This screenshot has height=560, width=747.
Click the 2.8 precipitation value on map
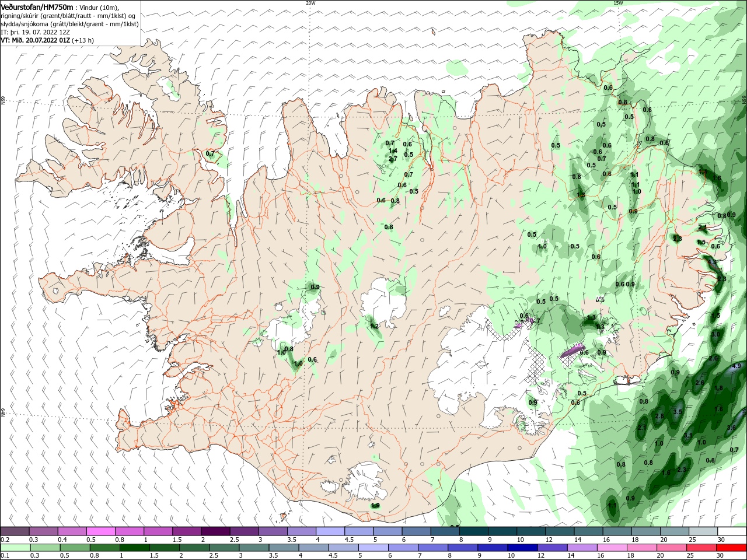pyautogui.click(x=659, y=416)
